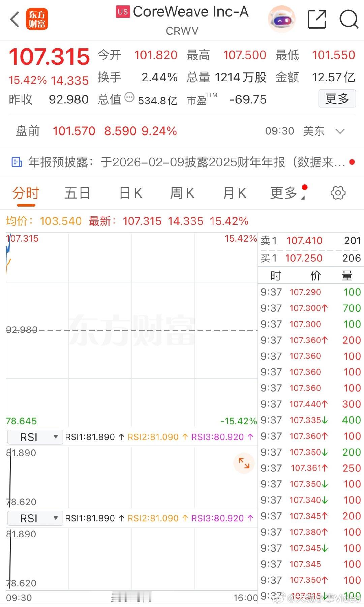Tap the 09:30 美东 time label
Viewport: 364px width, 607px height.
[x=295, y=131]
